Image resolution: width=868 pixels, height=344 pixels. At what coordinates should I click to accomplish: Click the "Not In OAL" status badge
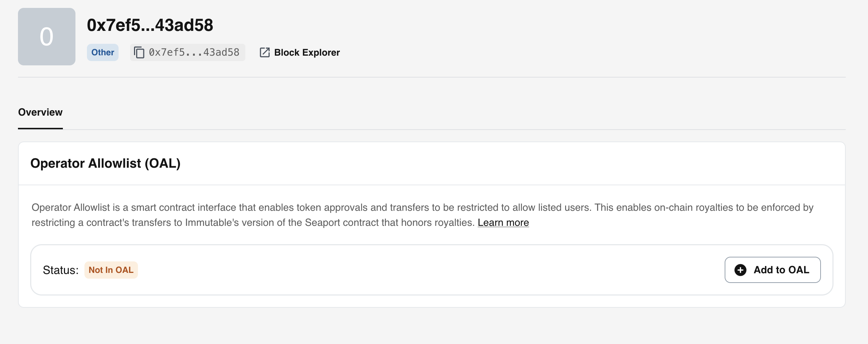[x=111, y=270]
